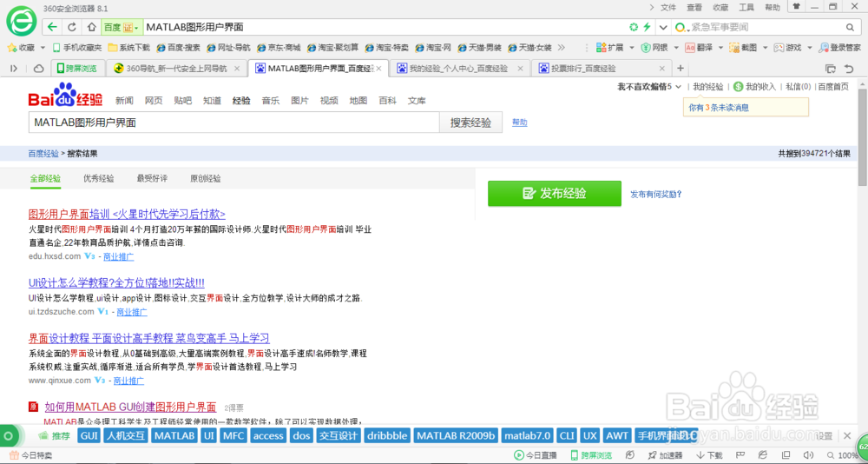Expand the 收藏 dropdown arrow
This screenshot has width=868, height=464.
pyautogui.click(x=43, y=48)
